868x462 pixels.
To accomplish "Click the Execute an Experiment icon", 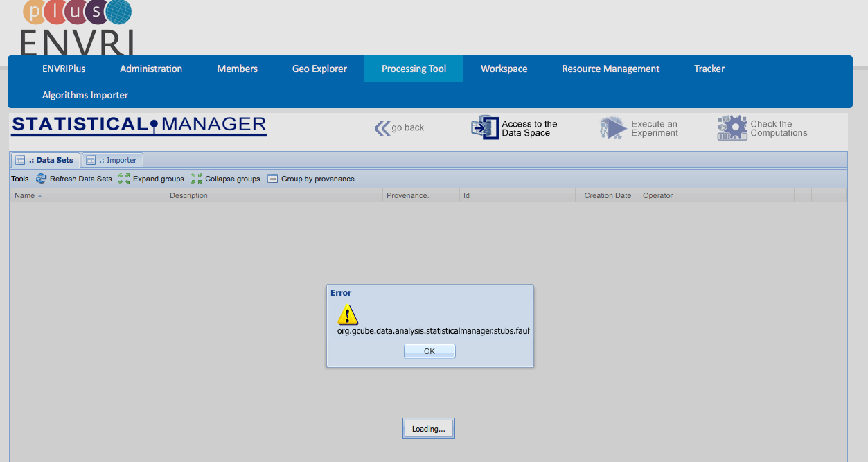I will pos(613,128).
